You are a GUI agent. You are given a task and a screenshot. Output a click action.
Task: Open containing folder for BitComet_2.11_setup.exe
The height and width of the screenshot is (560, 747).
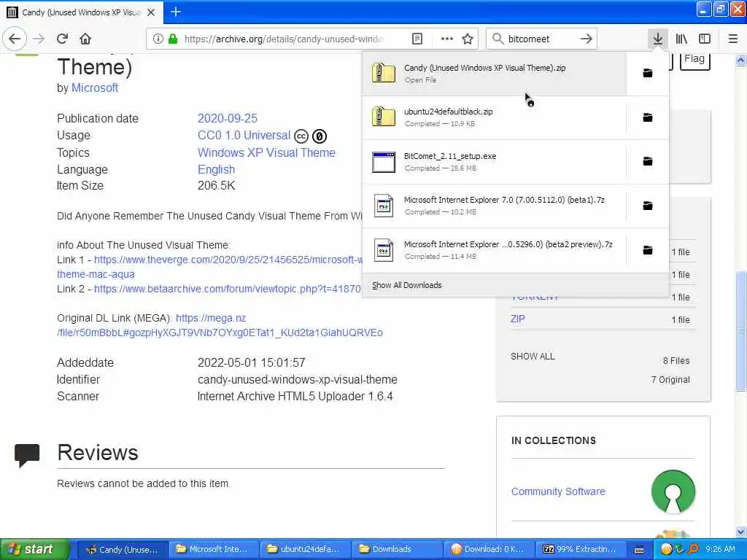pyautogui.click(x=648, y=161)
